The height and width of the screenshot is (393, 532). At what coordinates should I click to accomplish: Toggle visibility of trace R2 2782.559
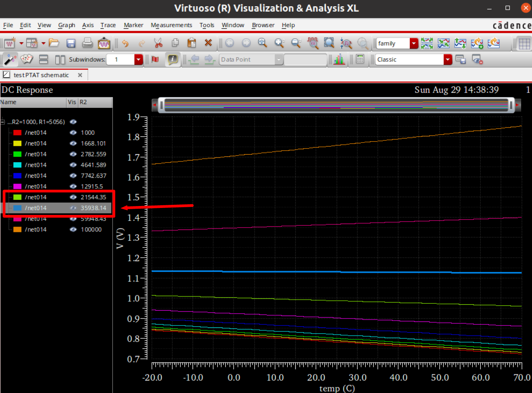click(x=73, y=154)
